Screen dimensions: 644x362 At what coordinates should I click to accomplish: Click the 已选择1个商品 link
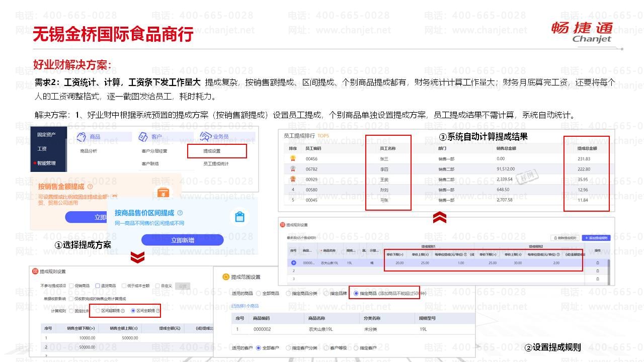[x=245, y=306]
